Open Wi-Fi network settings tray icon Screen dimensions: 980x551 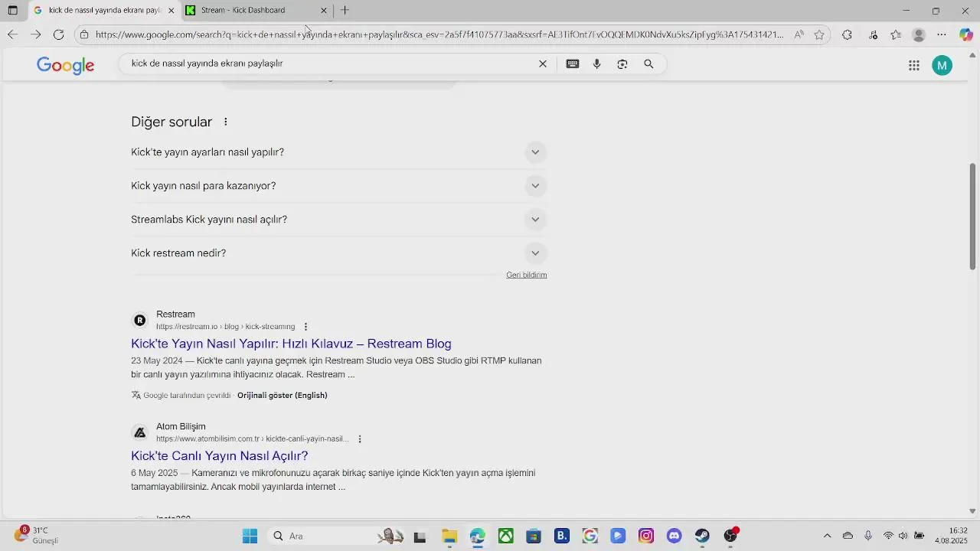click(888, 536)
